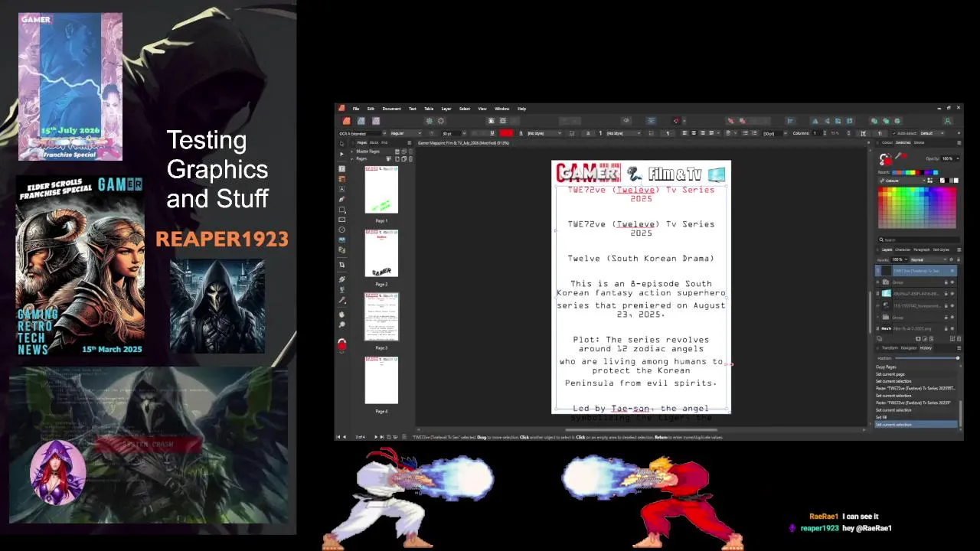Open the Document menu
Screen dimensions: 980x551
(391, 109)
